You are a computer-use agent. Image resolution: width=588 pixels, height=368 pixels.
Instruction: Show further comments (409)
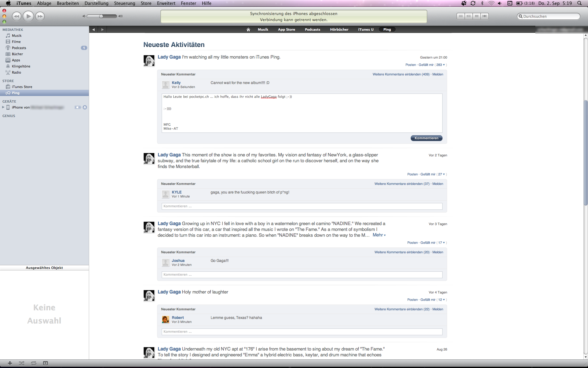pyautogui.click(x=401, y=74)
